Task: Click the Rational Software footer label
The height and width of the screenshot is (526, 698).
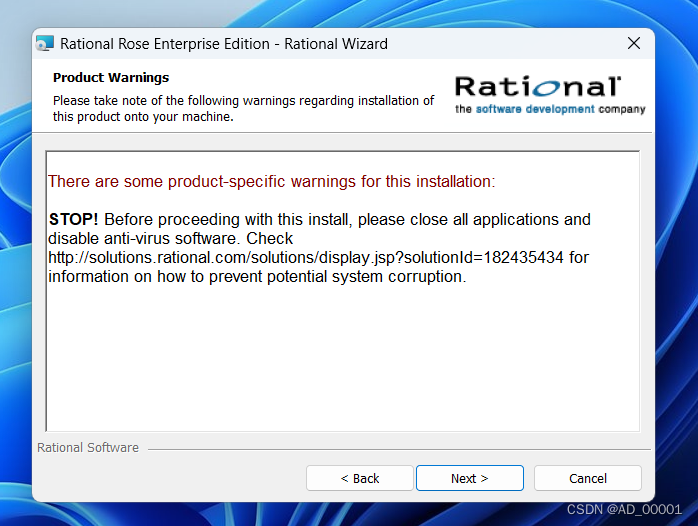Action: click(88, 448)
